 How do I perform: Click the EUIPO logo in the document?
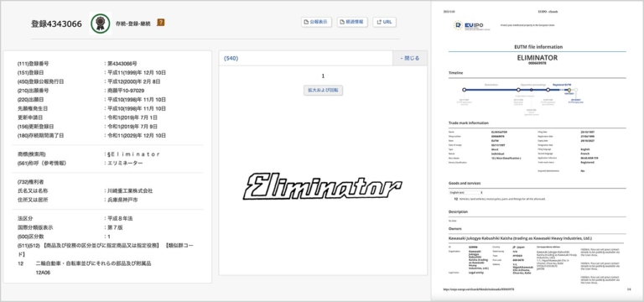point(472,25)
